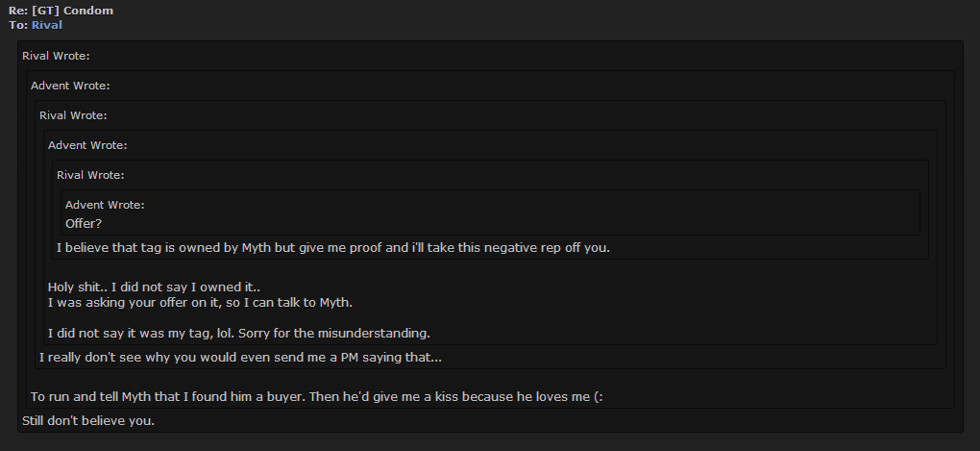Click the 'To:' recipient label
This screenshot has width=980, height=451.
pos(18,25)
